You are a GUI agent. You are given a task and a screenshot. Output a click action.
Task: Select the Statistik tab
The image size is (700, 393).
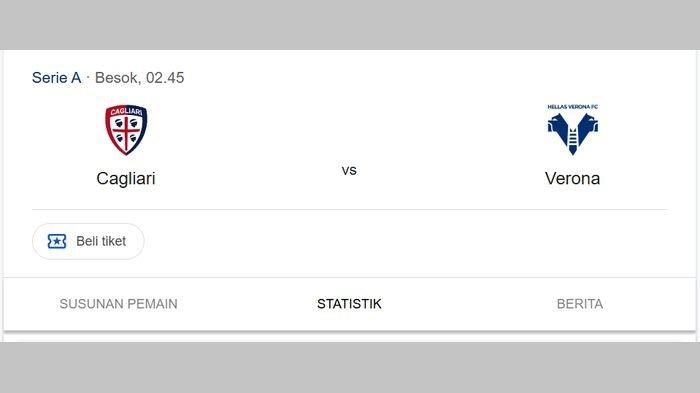[349, 304]
